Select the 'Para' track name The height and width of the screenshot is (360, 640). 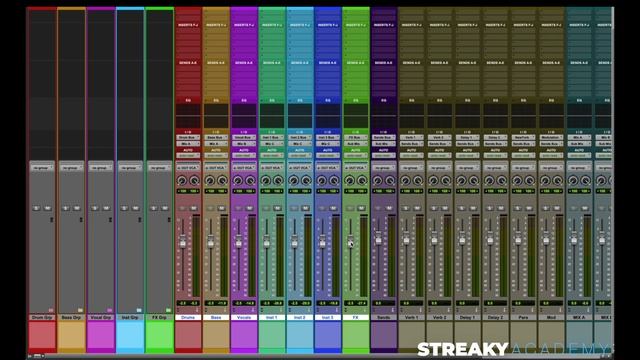(523, 317)
